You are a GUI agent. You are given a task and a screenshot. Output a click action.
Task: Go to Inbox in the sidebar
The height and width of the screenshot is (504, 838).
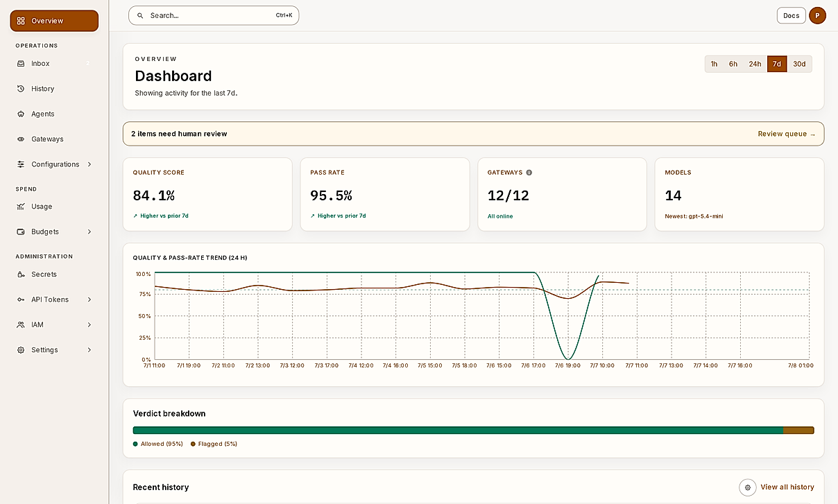point(54,63)
